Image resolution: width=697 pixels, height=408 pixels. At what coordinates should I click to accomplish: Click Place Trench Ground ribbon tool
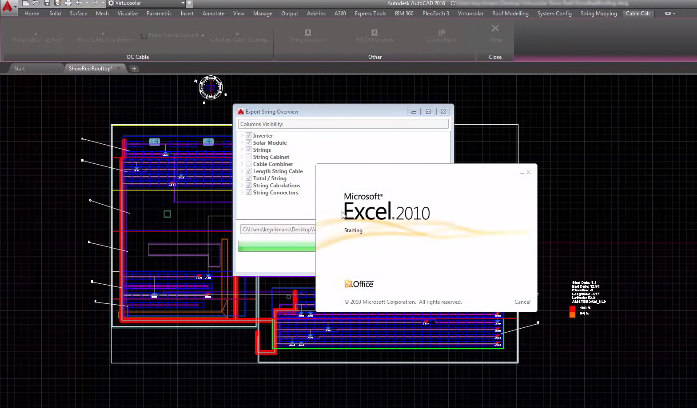point(169,35)
